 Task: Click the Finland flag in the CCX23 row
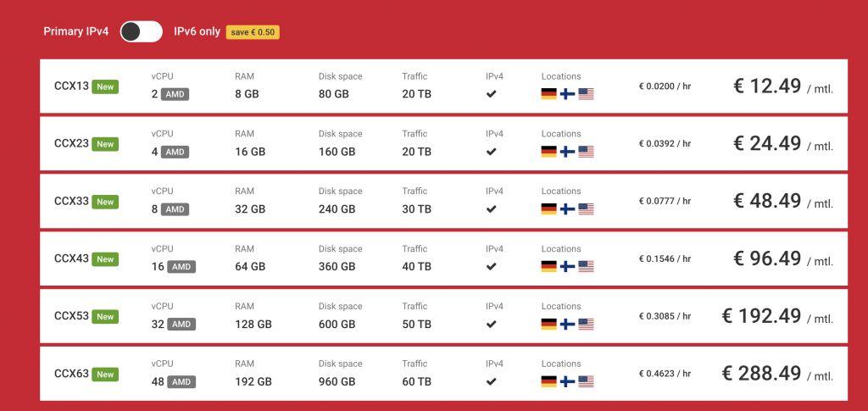pyautogui.click(x=567, y=152)
